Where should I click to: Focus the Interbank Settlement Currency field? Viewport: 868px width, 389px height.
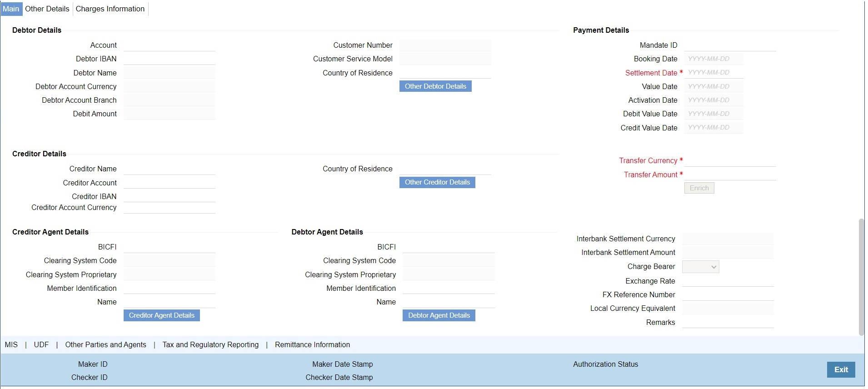[x=728, y=239]
